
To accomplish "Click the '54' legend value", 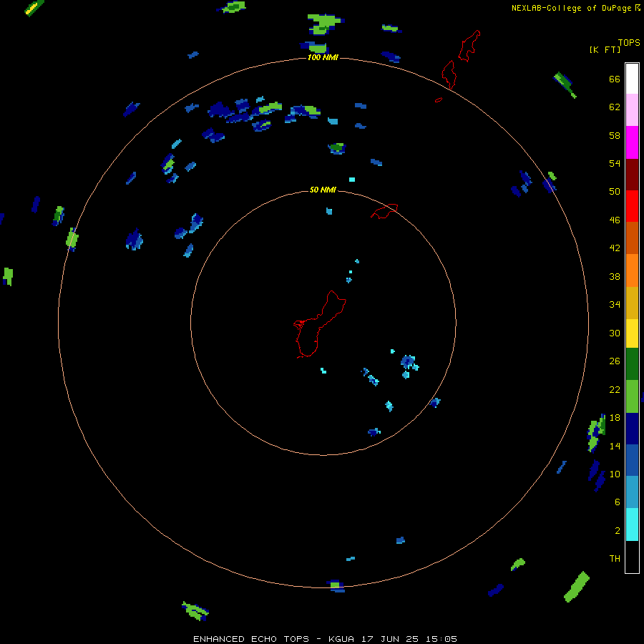I will click(x=615, y=163).
